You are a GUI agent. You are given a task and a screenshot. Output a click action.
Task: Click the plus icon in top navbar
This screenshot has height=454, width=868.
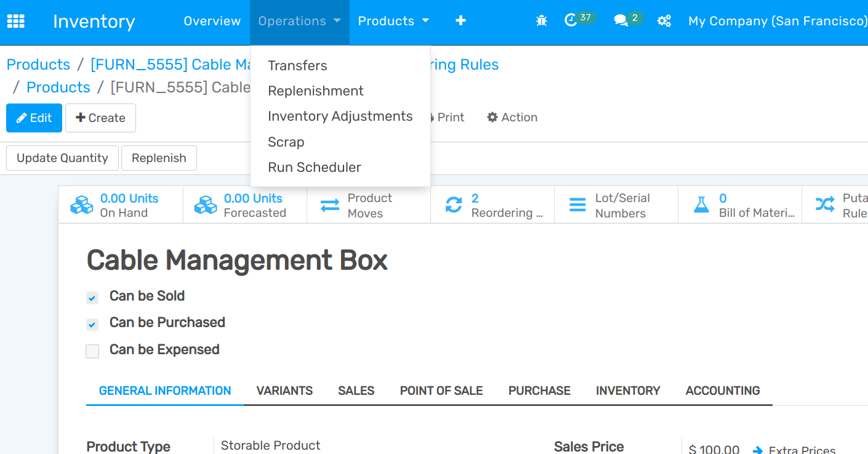460,21
